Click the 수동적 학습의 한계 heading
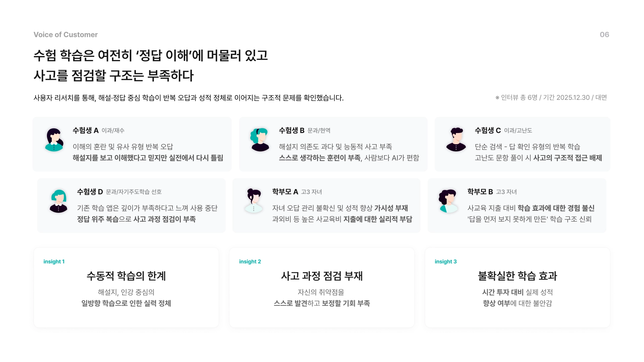Image resolution: width=644 pixels, height=362 pixels. coord(126,276)
